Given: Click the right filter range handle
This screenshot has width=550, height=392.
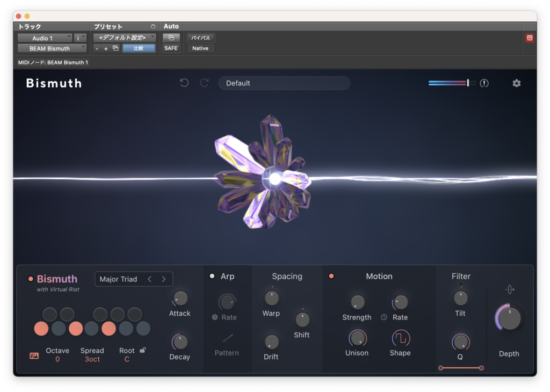Looking at the screenshot, I should pyautogui.click(x=481, y=368).
